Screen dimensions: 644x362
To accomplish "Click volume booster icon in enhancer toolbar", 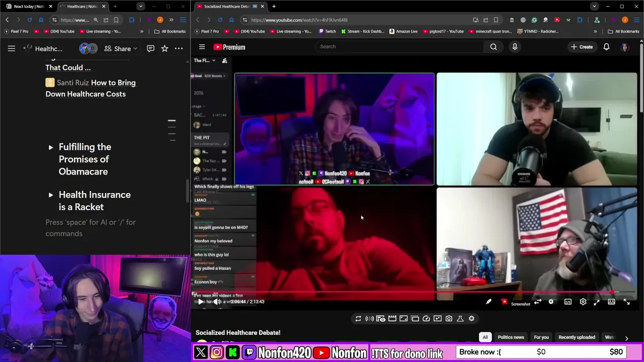I will click(369, 318).
